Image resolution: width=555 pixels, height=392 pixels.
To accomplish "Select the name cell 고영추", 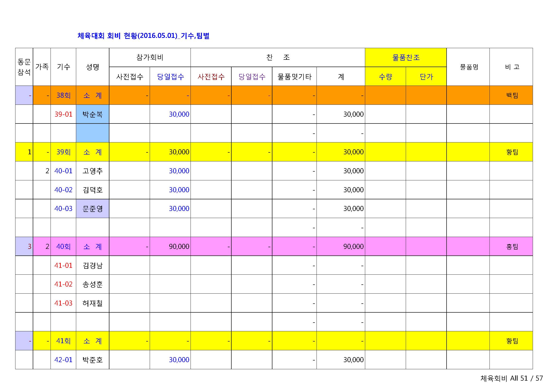I will (93, 171).
